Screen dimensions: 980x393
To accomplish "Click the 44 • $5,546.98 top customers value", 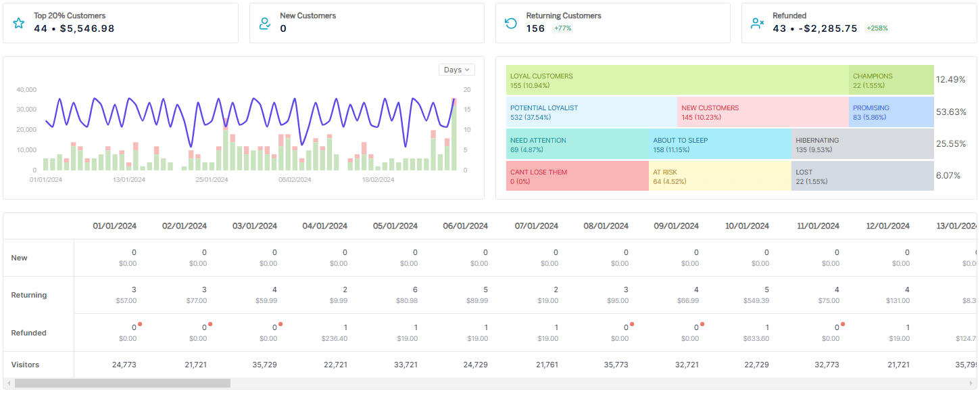I will 74,28.
